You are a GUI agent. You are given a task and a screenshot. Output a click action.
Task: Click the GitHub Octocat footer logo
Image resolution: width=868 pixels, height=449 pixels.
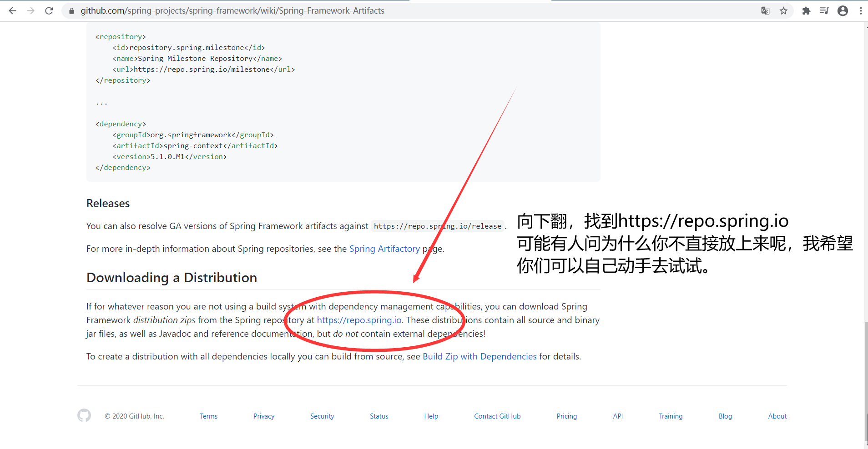(x=84, y=415)
